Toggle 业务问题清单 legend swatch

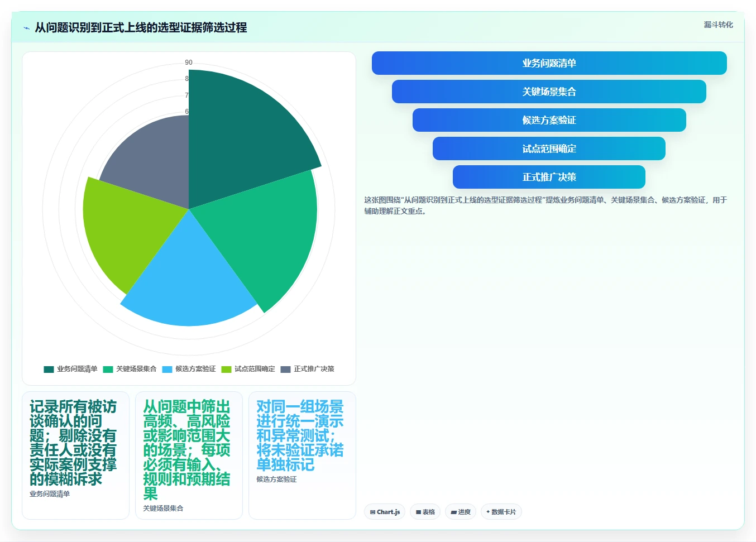pos(49,369)
